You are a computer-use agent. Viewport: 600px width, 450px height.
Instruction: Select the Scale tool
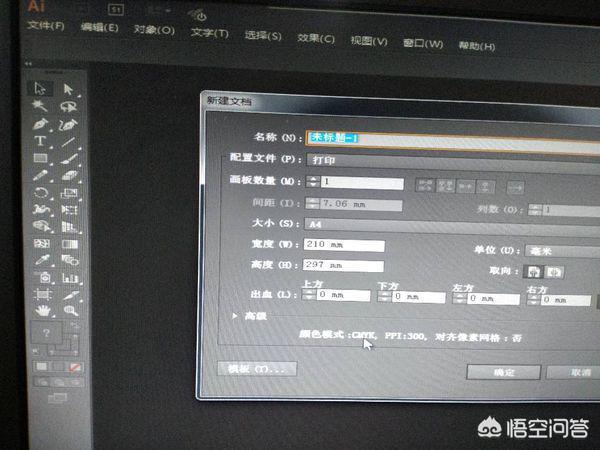[70, 192]
